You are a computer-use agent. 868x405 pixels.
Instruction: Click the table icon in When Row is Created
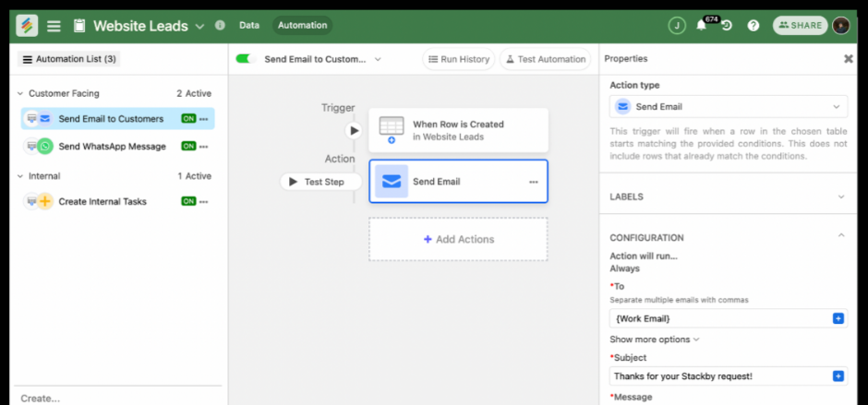(392, 129)
